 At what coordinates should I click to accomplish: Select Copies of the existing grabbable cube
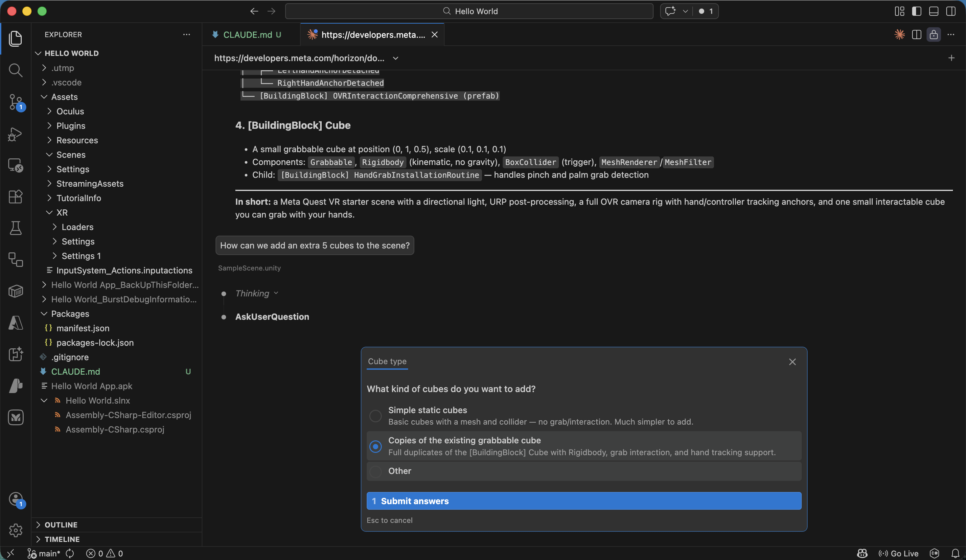pos(375,446)
